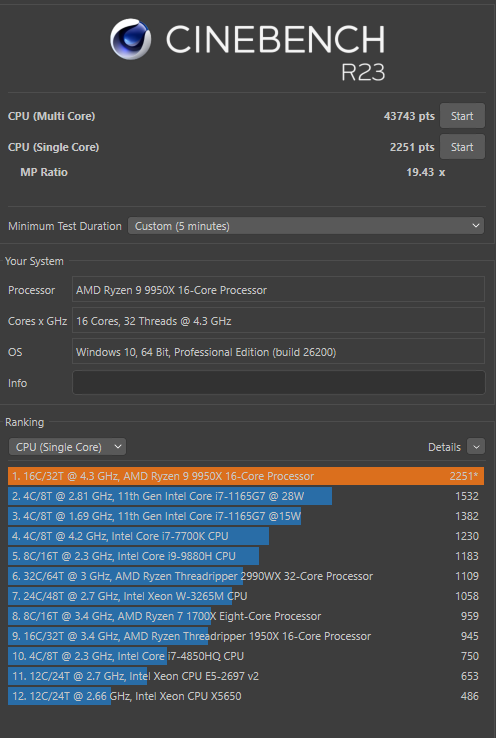Select the Ryzen 9 9950X ranking entry
This screenshot has height=738, width=496.
pyautogui.click(x=246, y=476)
